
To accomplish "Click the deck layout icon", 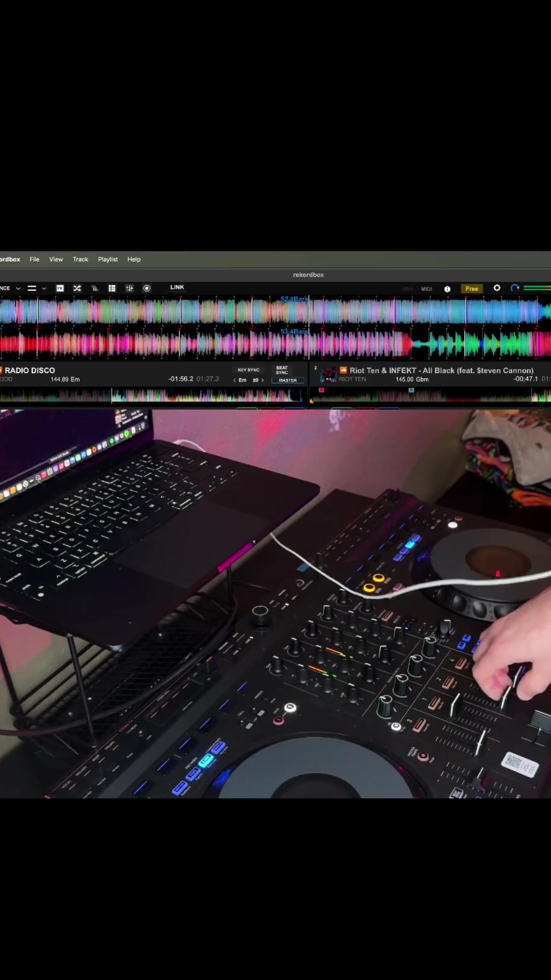I will tap(32, 288).
